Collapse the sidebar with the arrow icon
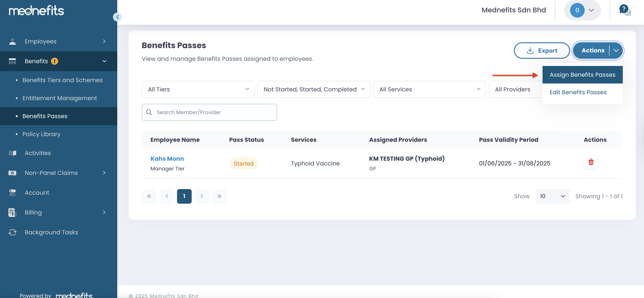Viewport: 644px width, 298px height. pyautogui.click(x=117, y=17)
